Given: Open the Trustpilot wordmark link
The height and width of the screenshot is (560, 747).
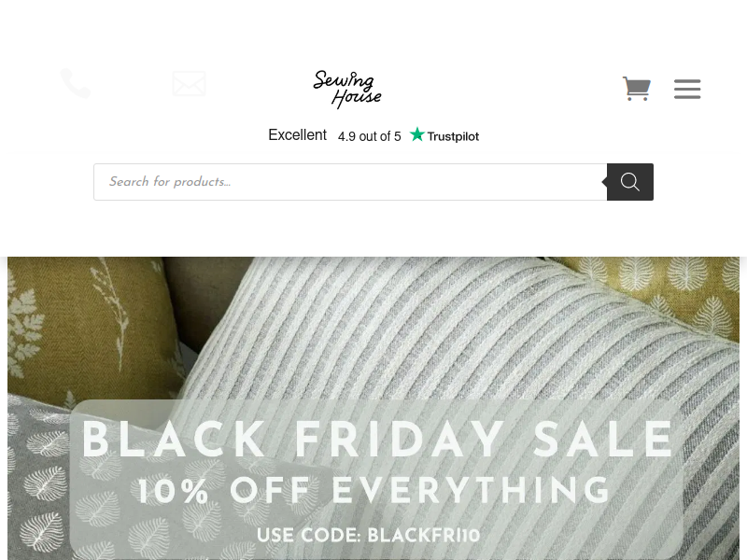Looking at the screenshot, I should [x=453, y=136].
